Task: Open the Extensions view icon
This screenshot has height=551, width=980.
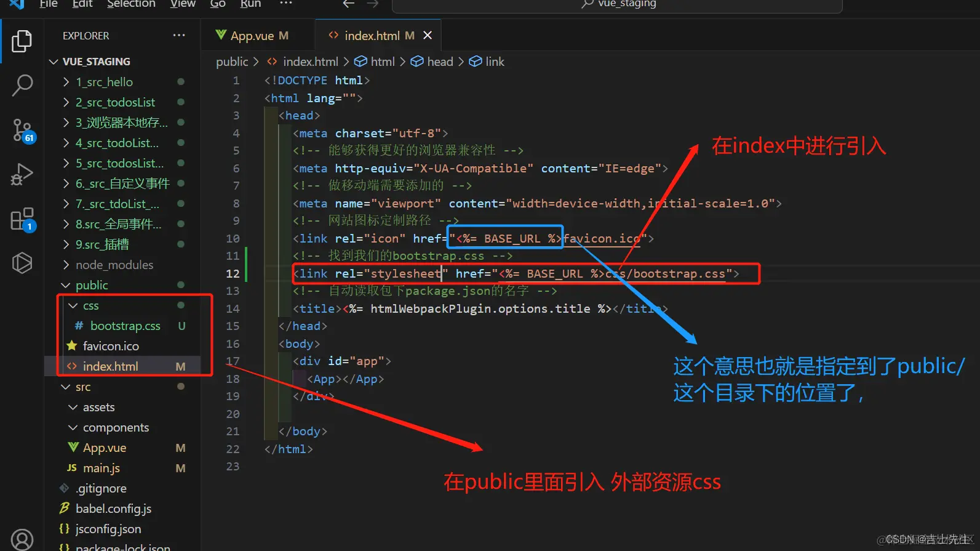Action: click(23, 219)
